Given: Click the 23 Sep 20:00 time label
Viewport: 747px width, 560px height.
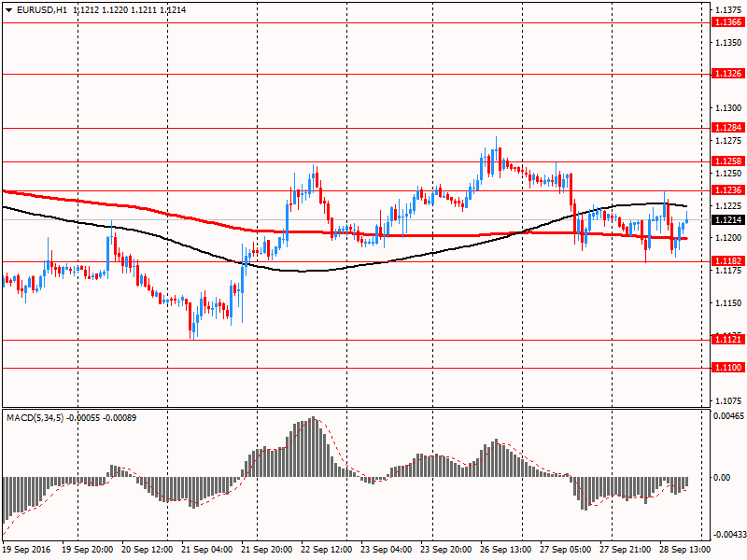Looking at the screenshot, I should [446, 550].
